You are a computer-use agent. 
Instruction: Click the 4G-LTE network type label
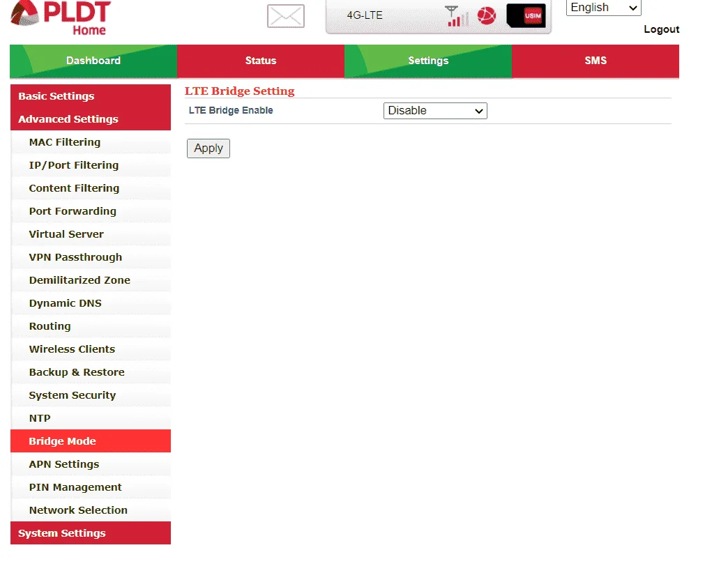[365, 15]
